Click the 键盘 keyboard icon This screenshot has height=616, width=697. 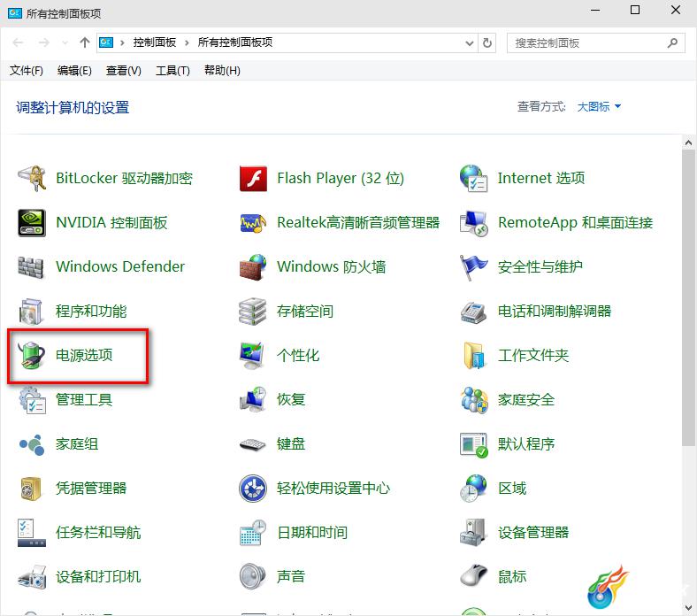click(253, 444)
